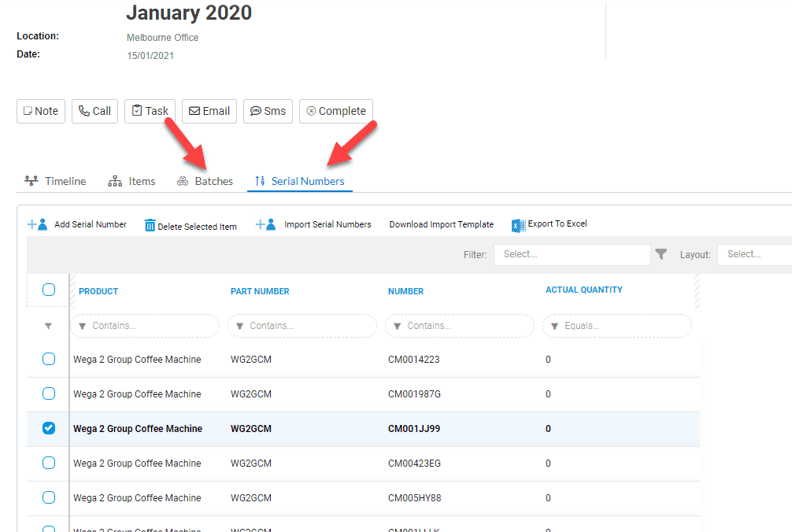Click product name in the CM001987G row

137,394
